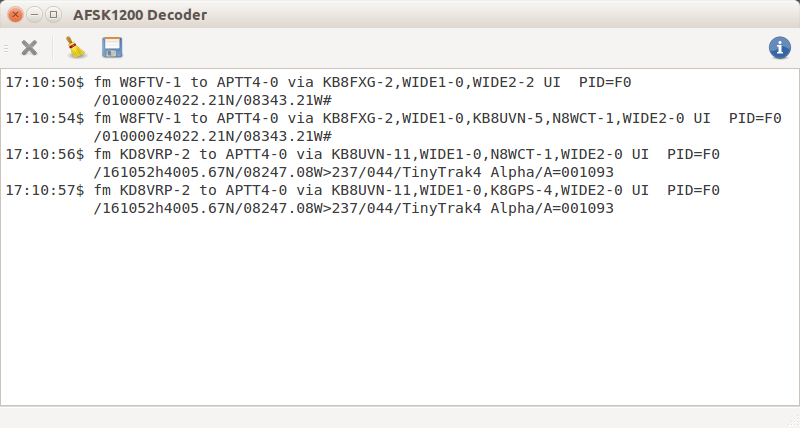Maximize the AFSK1200 Decoder window
The height and width of the screenshot is (428, 800).
click(x=53, y=14)
